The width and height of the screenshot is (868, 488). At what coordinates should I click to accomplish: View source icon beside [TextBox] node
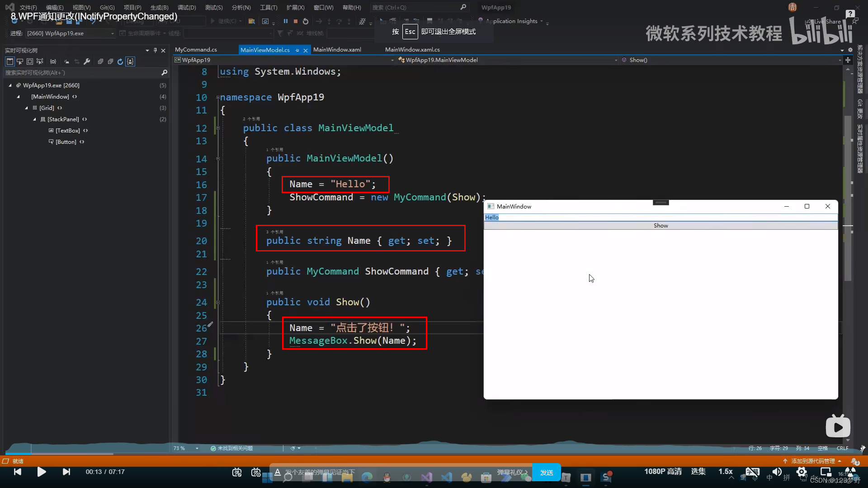click(85, 130)
